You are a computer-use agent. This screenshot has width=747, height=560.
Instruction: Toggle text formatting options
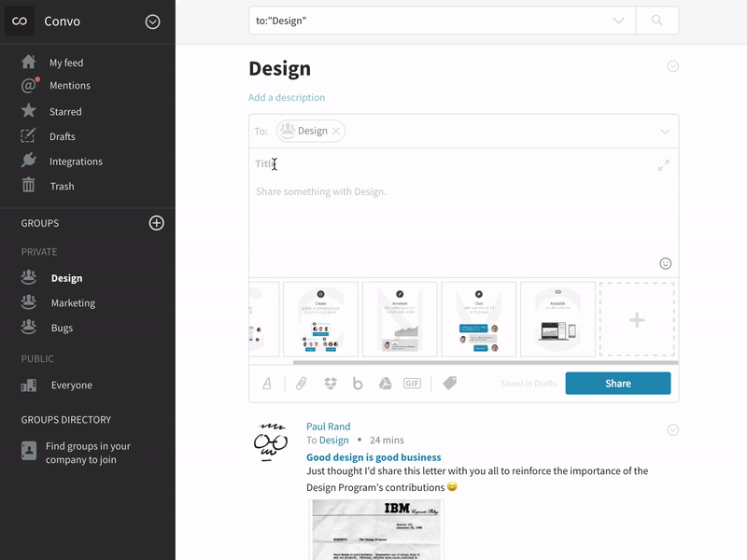coord(265,383)
